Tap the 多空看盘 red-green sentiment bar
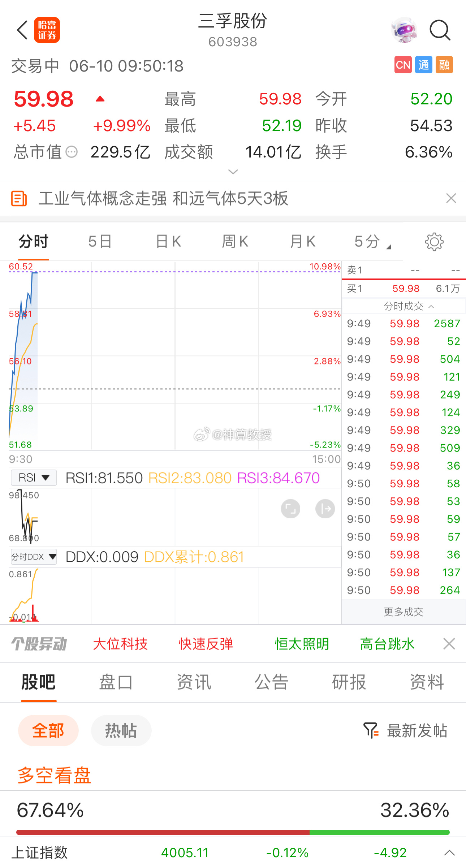The height and width of the screenshot is (868, 466). [x=233, y=832]
